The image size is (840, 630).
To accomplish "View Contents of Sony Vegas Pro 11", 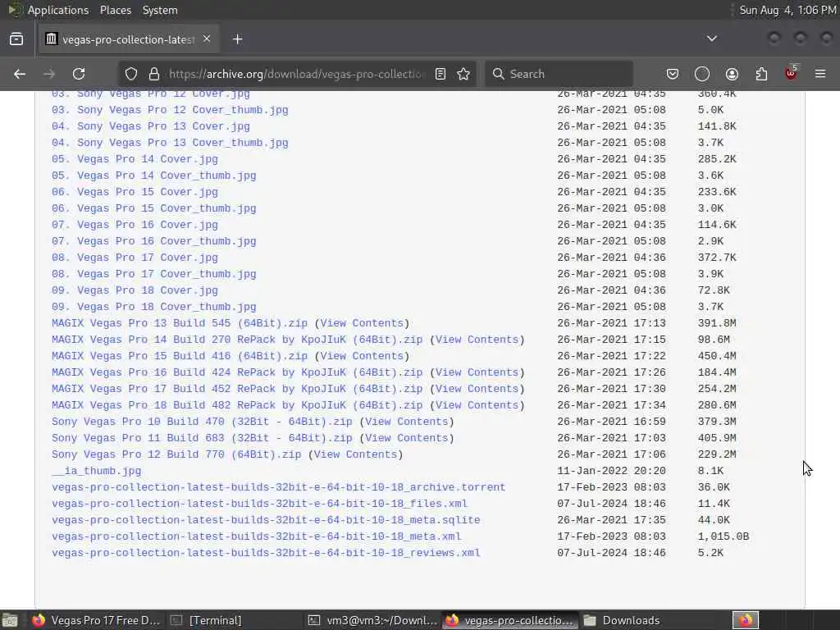I will 407,438.
